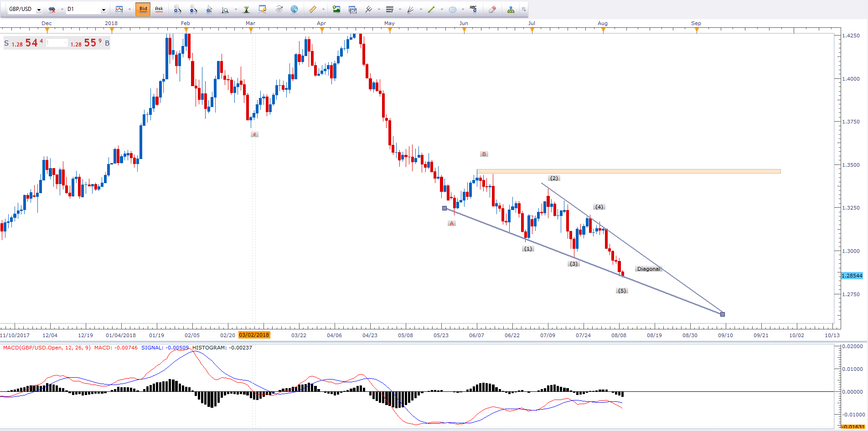868x431 pixels.
Task: Select the ABC text label tool
Action: [x=473, y=9]
